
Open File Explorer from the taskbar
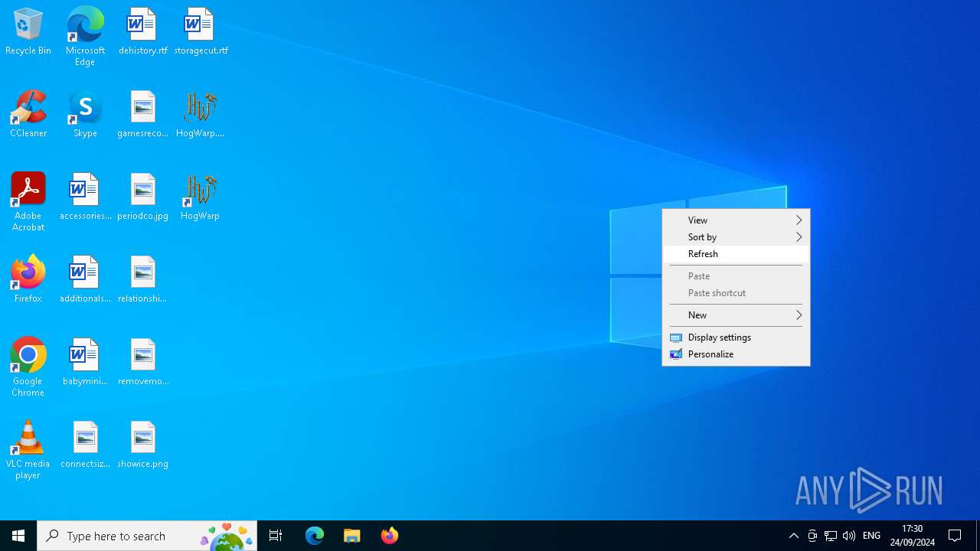(352, 536)
